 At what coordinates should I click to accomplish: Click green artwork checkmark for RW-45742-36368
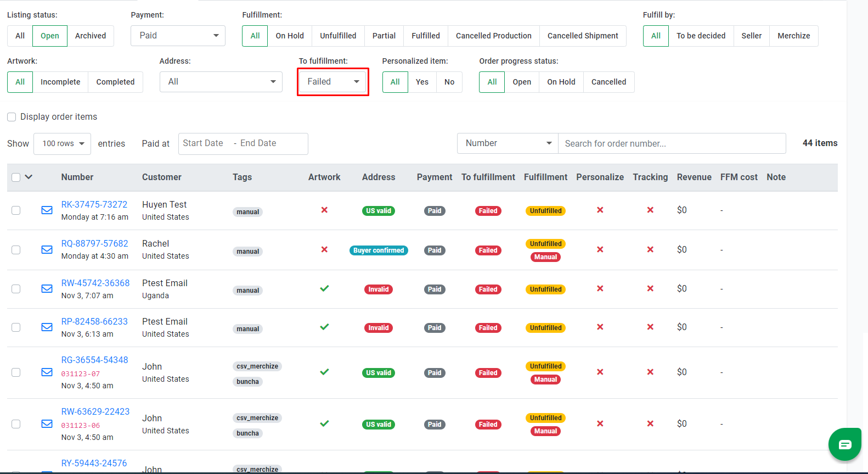click(324, 288)
